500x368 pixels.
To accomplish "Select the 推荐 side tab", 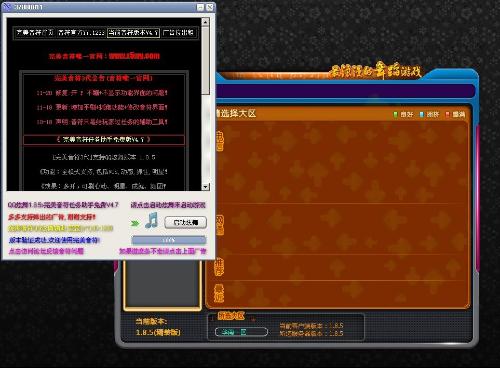I will (219, 266).
